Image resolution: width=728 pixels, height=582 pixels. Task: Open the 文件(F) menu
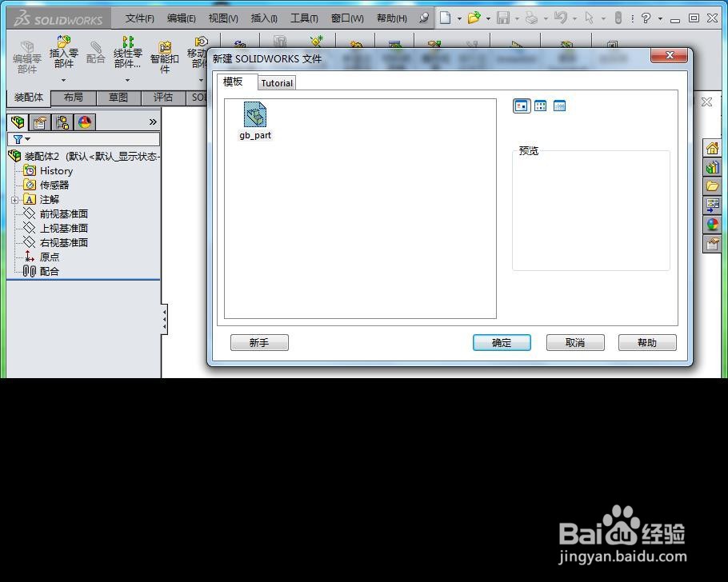(x=139, y=18)
